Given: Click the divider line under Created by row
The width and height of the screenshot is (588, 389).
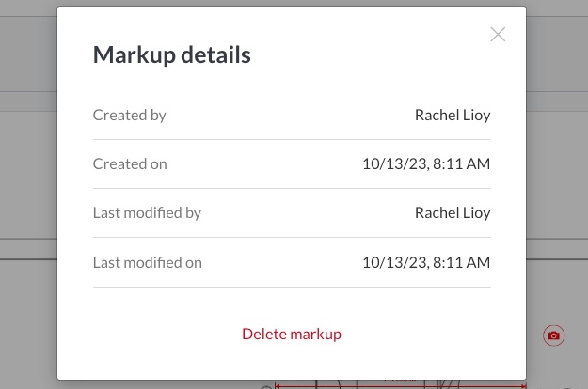Looking at the screenshot, I should click(292, 139).
